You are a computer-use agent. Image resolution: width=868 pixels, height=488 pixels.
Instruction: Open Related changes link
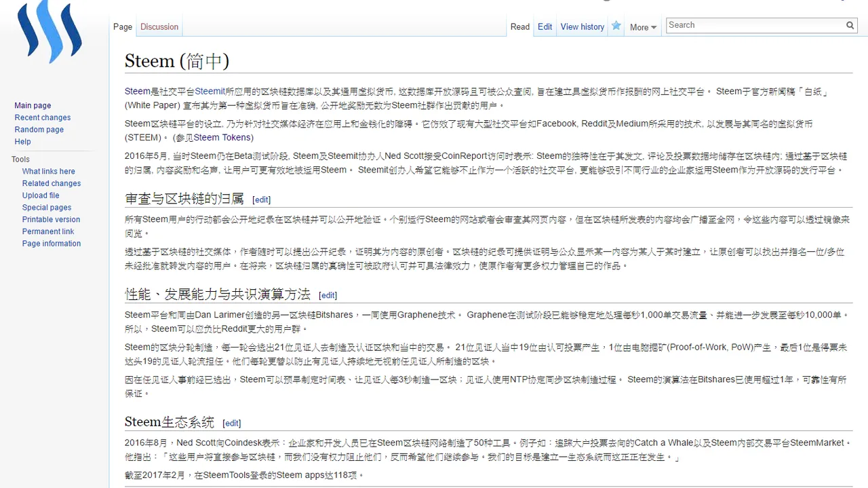pos(52,183)
